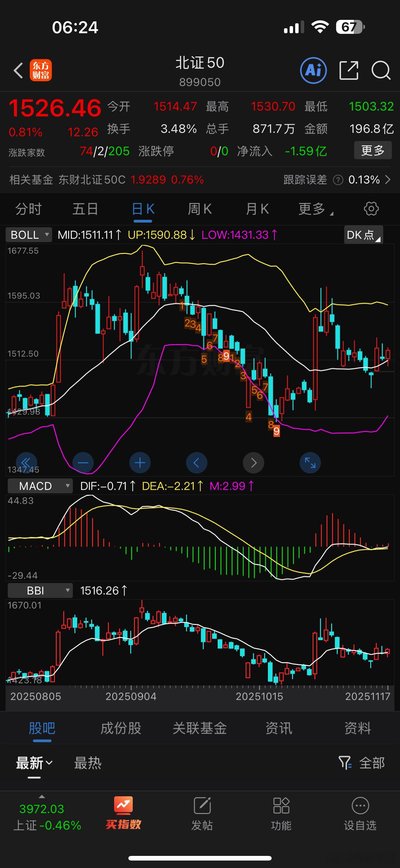Tap the 今开 1514.47 value
The width and height of the screenshot is (400, 868).
175,106
